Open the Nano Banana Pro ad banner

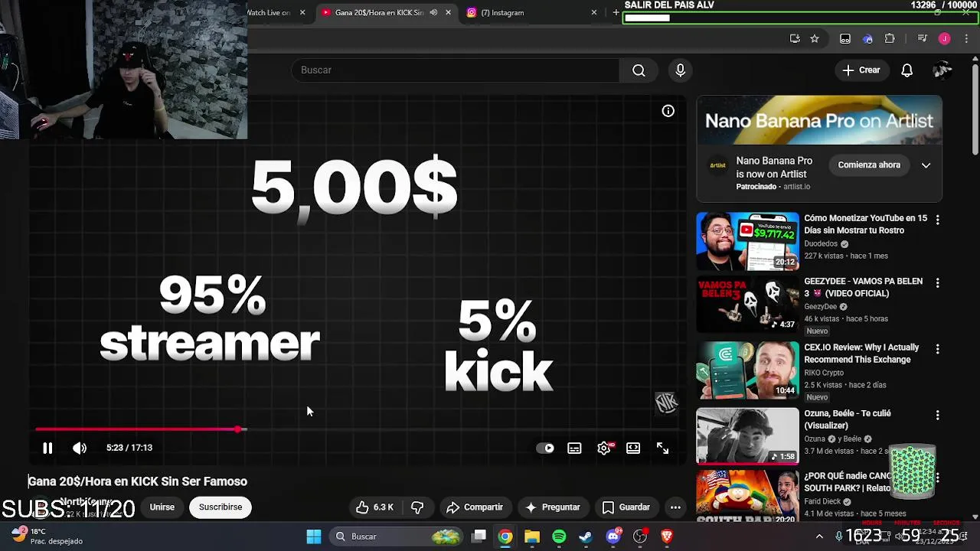coord(819,120)
